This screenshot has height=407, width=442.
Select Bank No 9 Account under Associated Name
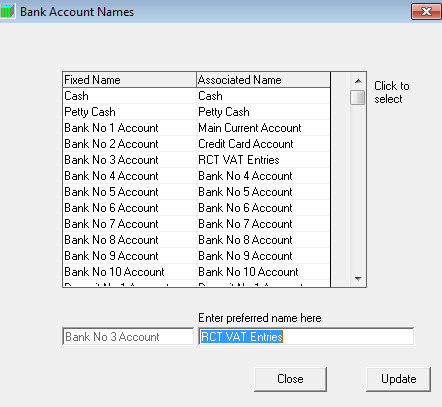263,256
